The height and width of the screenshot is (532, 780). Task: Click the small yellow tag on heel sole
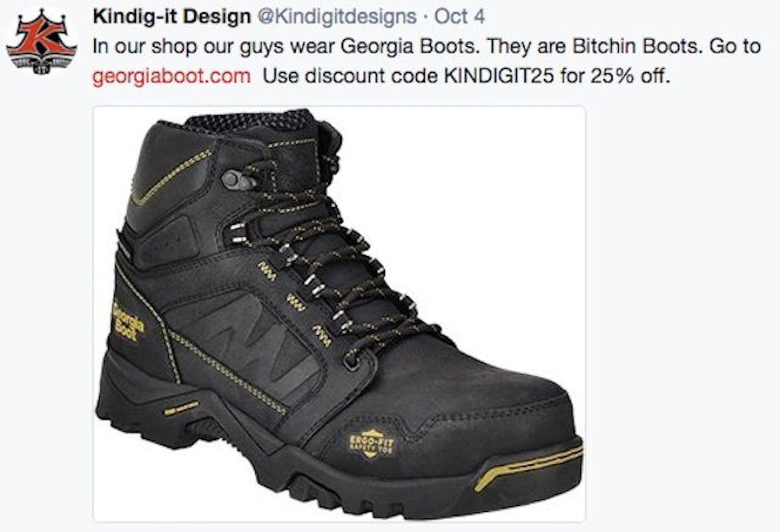[181, 409]
